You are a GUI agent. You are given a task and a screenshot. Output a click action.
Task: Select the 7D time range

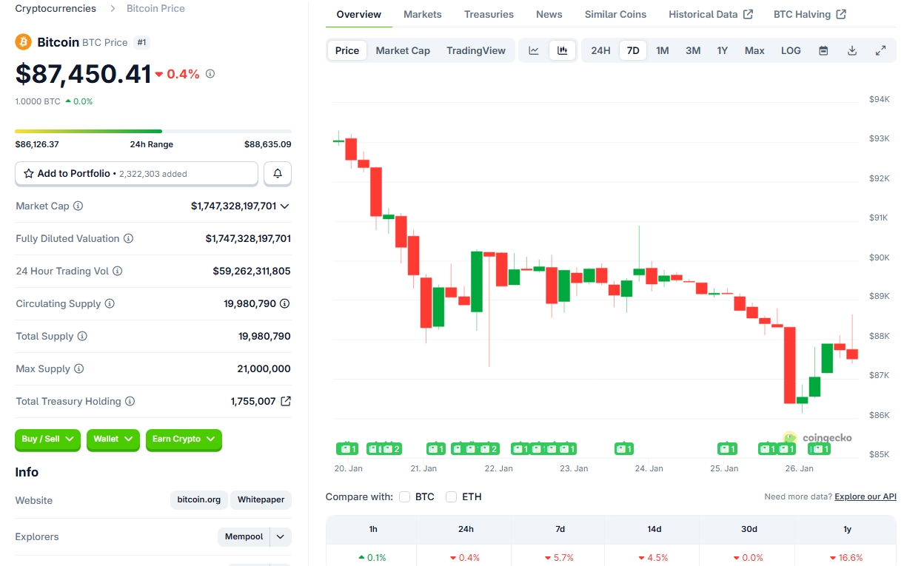633,50
